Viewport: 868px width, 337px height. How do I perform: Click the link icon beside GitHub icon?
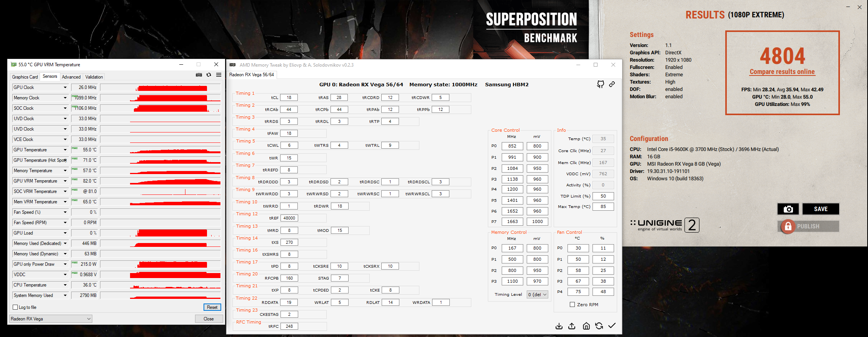pos(612,84)
